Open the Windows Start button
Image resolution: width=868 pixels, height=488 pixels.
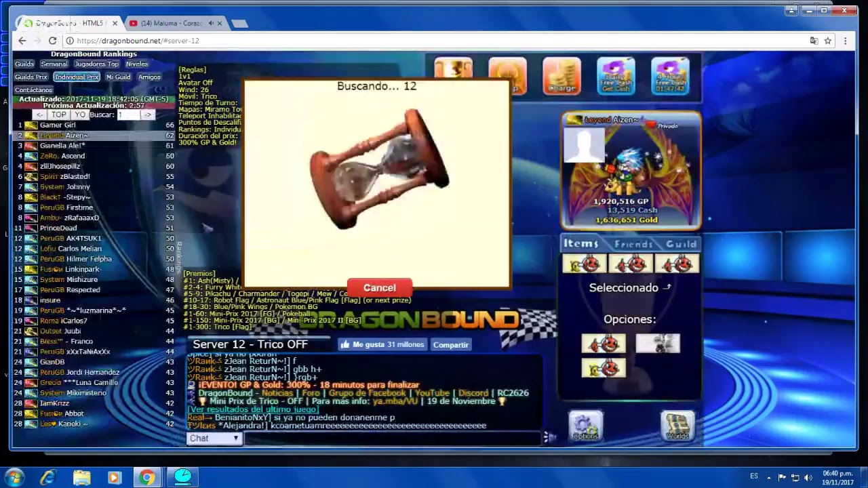click(14, 477)
